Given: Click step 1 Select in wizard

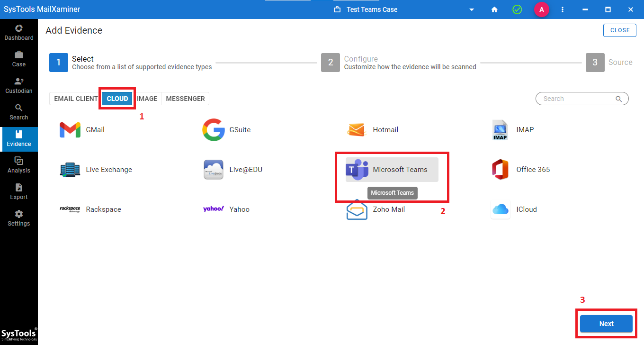Looking at the screenshot, I should 131,63.
